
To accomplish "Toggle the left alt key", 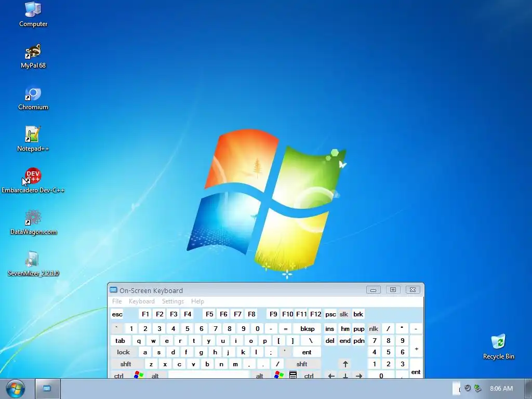I will click(155, 375).
